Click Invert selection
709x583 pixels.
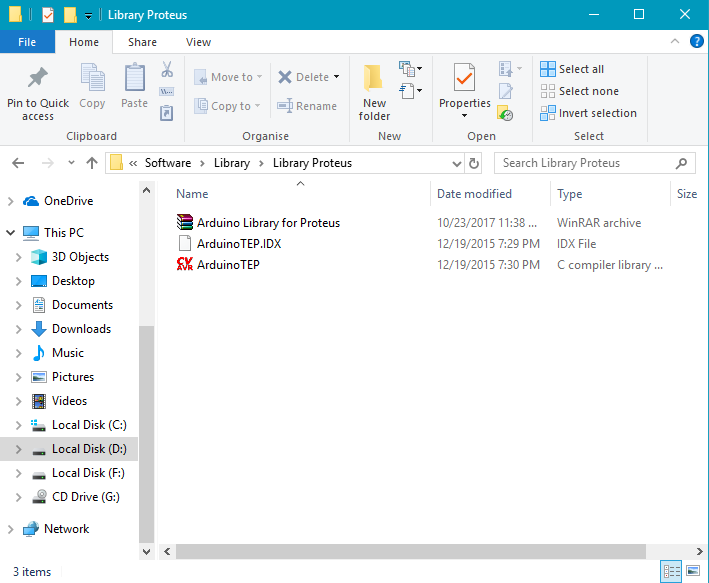tap(589, 113)
